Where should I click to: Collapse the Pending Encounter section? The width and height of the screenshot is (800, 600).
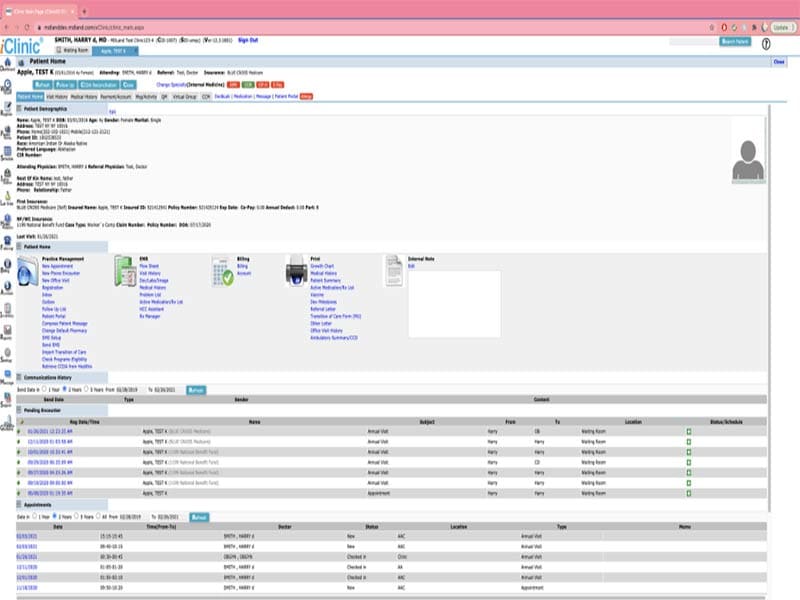(19, 410)
